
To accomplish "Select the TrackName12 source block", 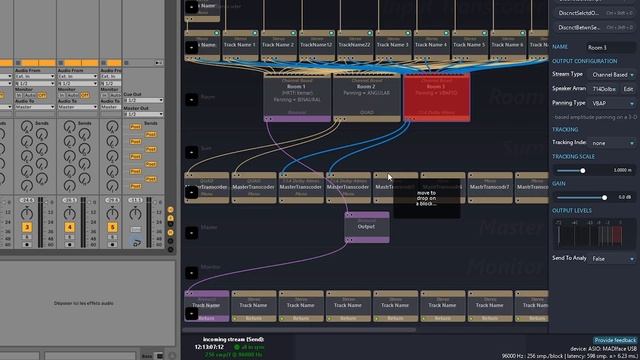I will (x=317, y=45).
